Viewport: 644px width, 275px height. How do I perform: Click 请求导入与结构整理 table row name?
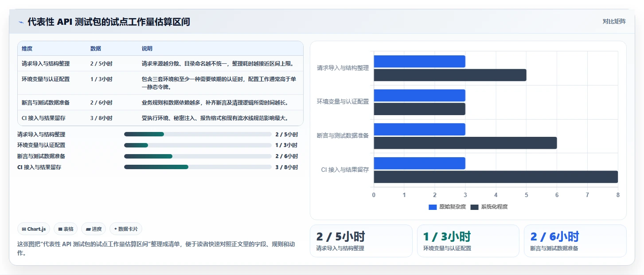point(46,63)
